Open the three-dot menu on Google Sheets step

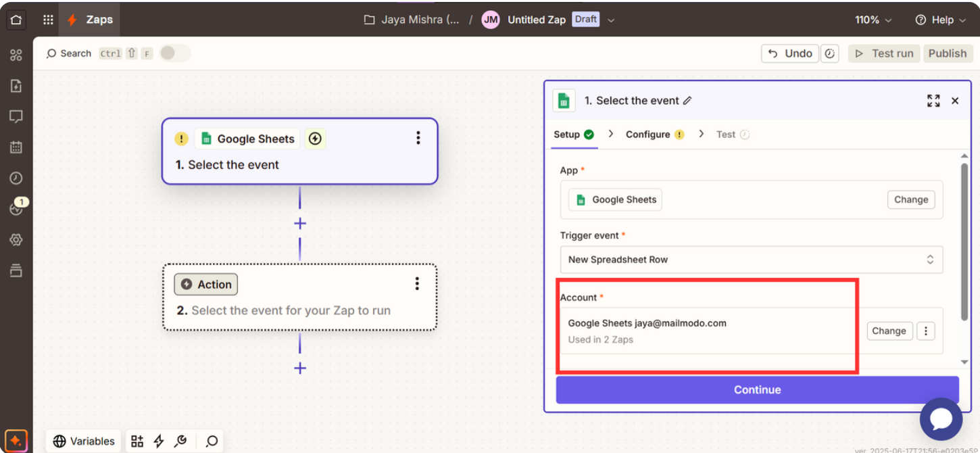point(418,138)
